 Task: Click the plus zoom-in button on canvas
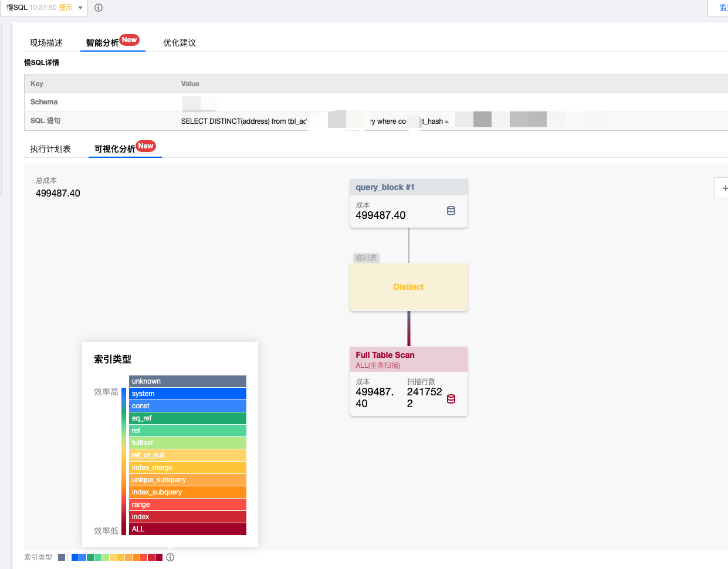click(x=724, y=188)
